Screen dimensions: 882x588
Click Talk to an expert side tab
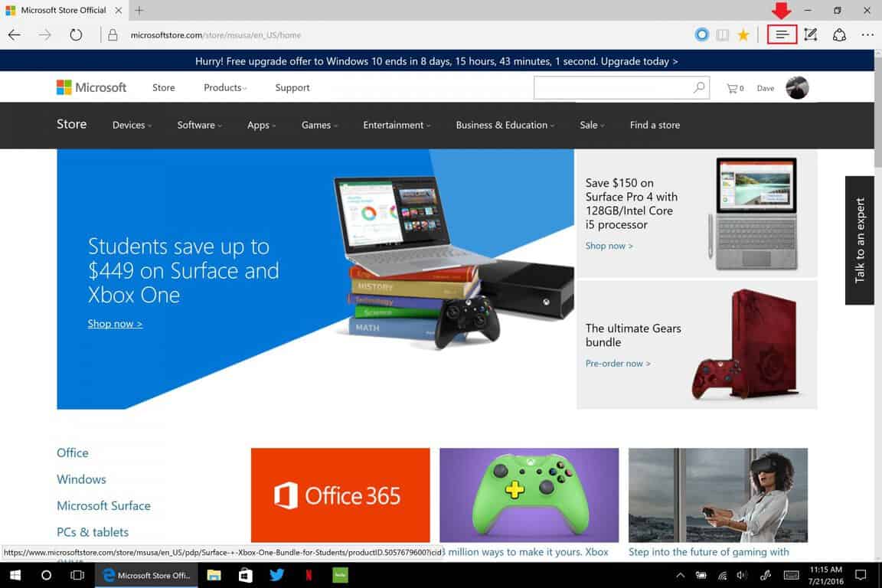click(859, 240)
